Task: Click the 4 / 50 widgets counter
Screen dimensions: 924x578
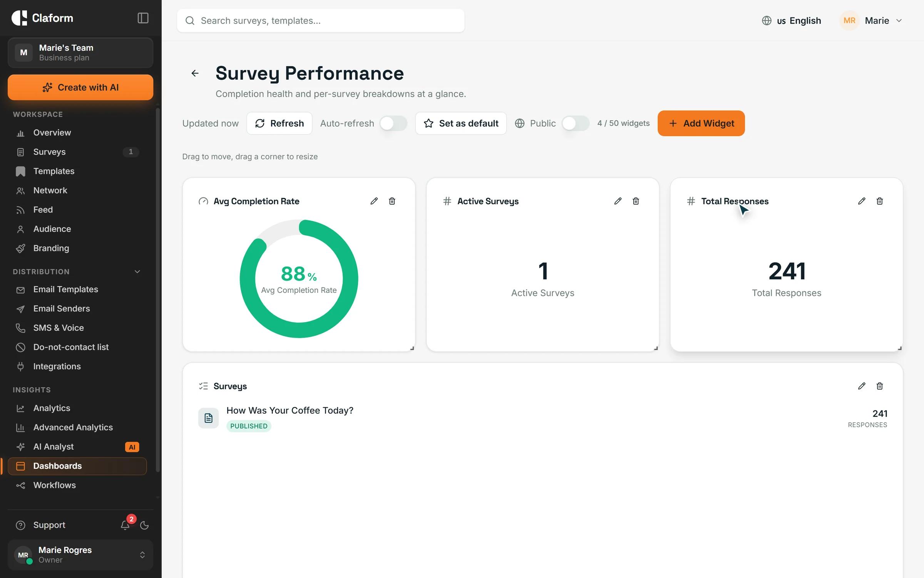Action: click(x=623, y=123)
